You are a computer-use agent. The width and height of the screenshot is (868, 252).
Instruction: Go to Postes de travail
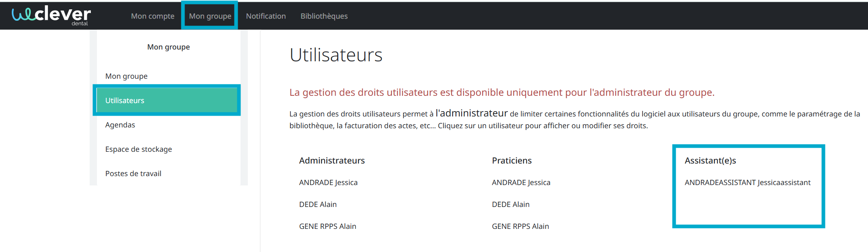pyautogui.click(x=133, y=174)
